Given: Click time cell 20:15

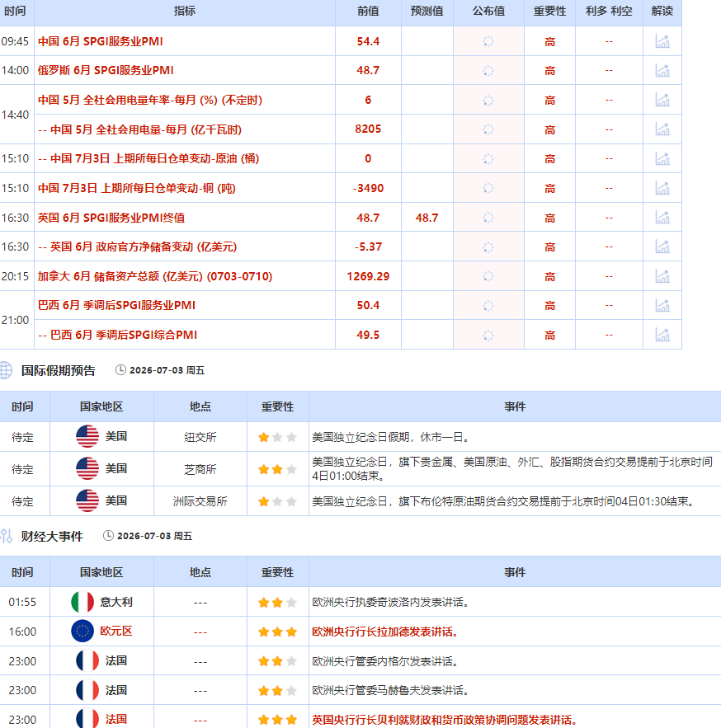Looking at the screenshot, I should click(16, 276).
